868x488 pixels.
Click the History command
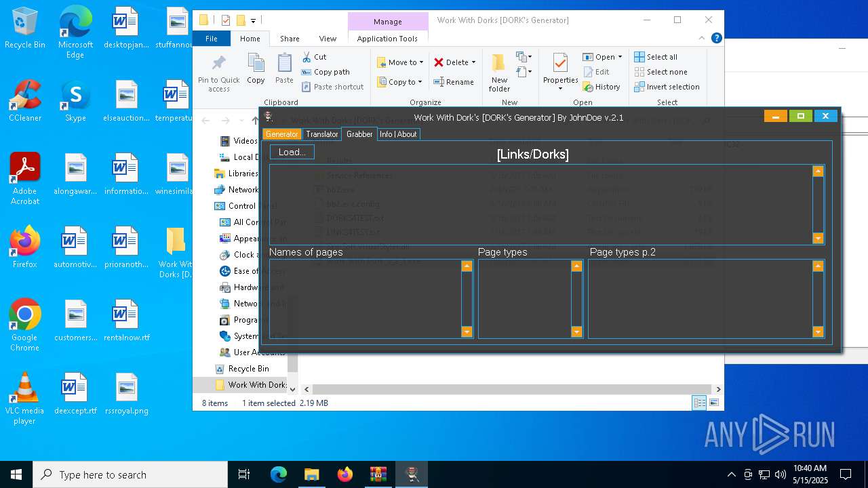click(601, 87)
